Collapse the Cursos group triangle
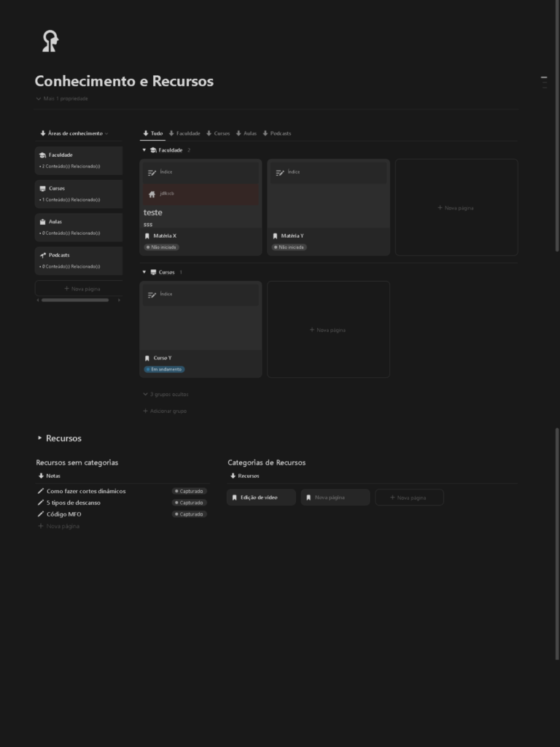The image size is (560, 747). pos(144,272)
